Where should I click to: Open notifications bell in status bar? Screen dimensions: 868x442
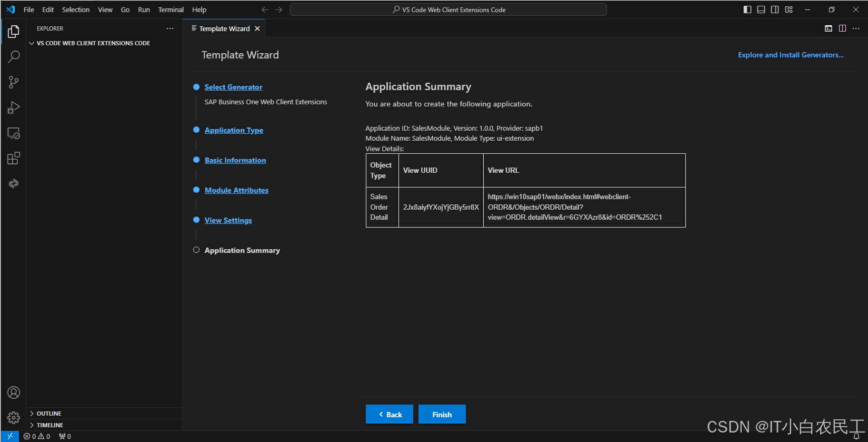point(856,437)
